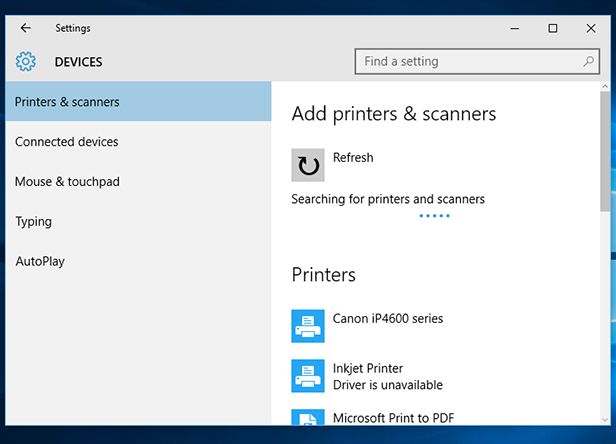
Task: Select the Typing section
Action: click(138, 221)
